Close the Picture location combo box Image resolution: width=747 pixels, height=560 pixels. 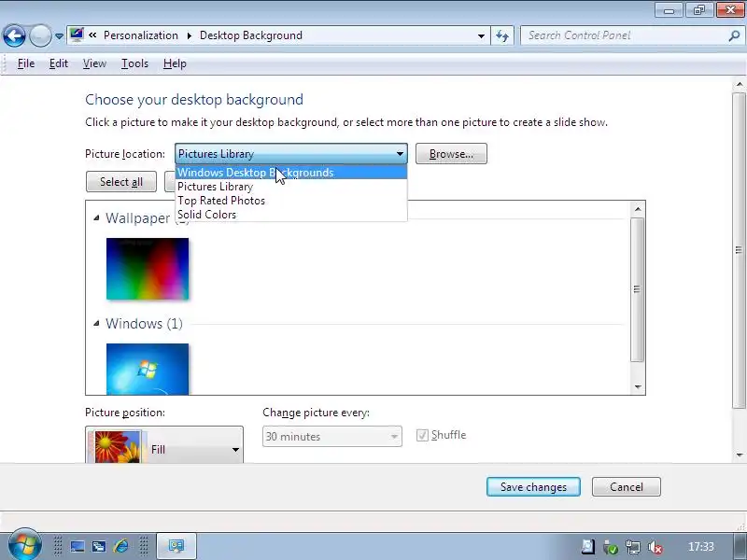291,154
